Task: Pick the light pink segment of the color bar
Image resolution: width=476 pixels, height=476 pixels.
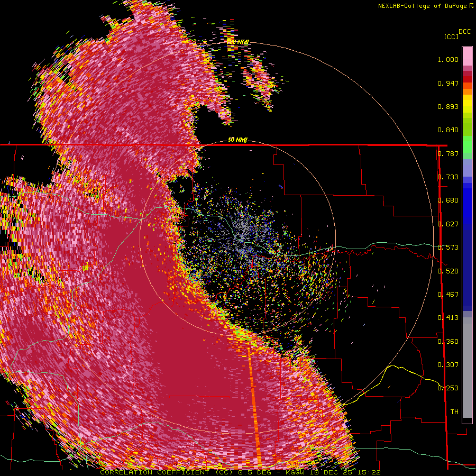Action: tap(467, 57)
